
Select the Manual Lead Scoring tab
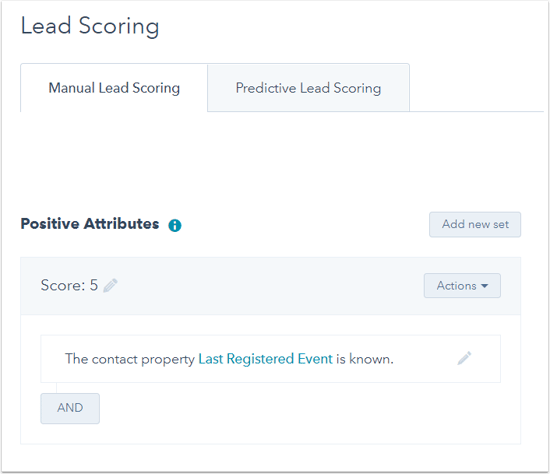tap(114, 88)
